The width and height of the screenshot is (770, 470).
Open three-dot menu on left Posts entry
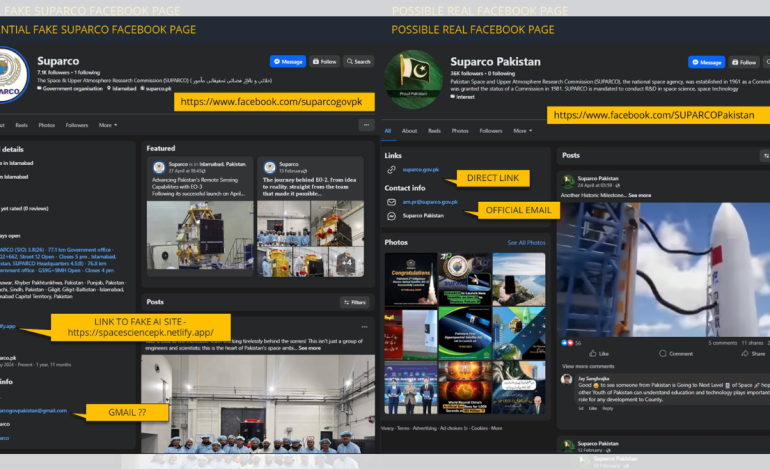364,327
